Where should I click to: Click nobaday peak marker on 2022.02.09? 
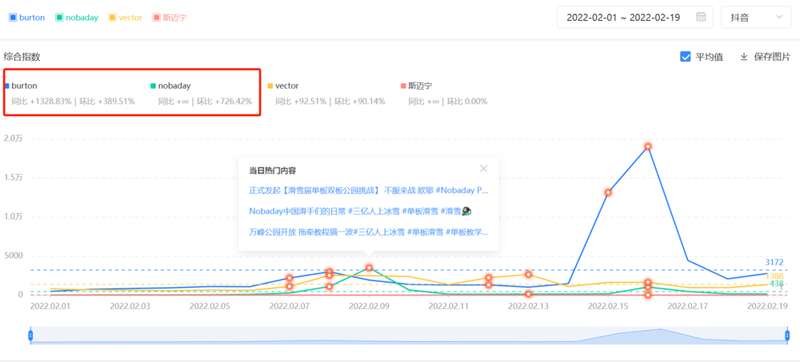coord(369,268)
